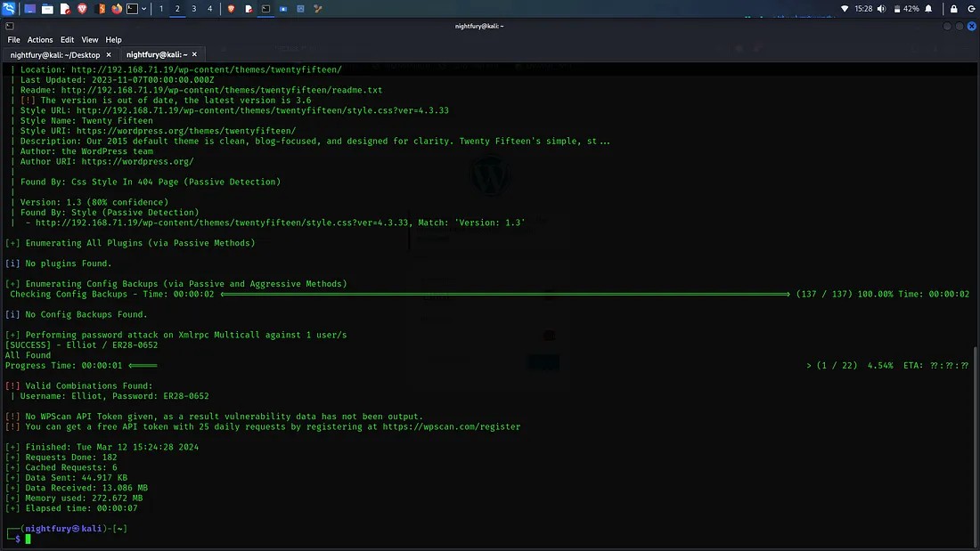Image resolution: width=980 pixels, height=551 pixels.
Task: Open the file manager folder icon
Action: pyautogui.click(x=47, y=8)
